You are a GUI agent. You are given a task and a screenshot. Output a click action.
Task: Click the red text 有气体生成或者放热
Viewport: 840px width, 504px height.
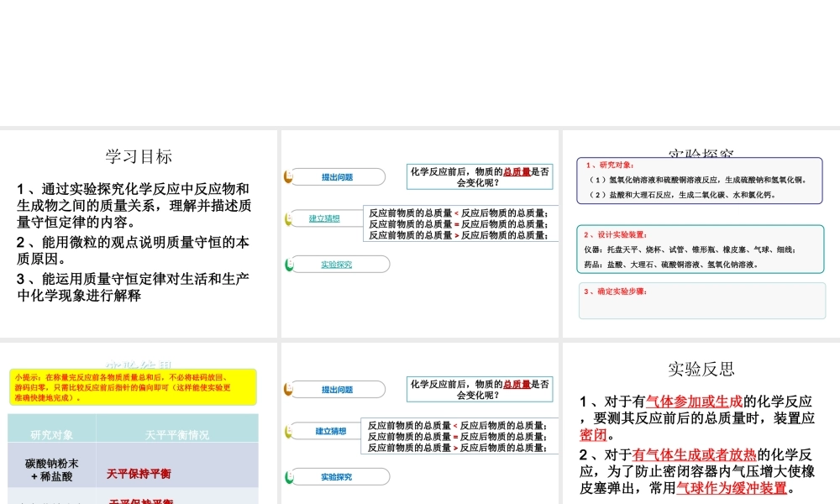coord(695,454)
